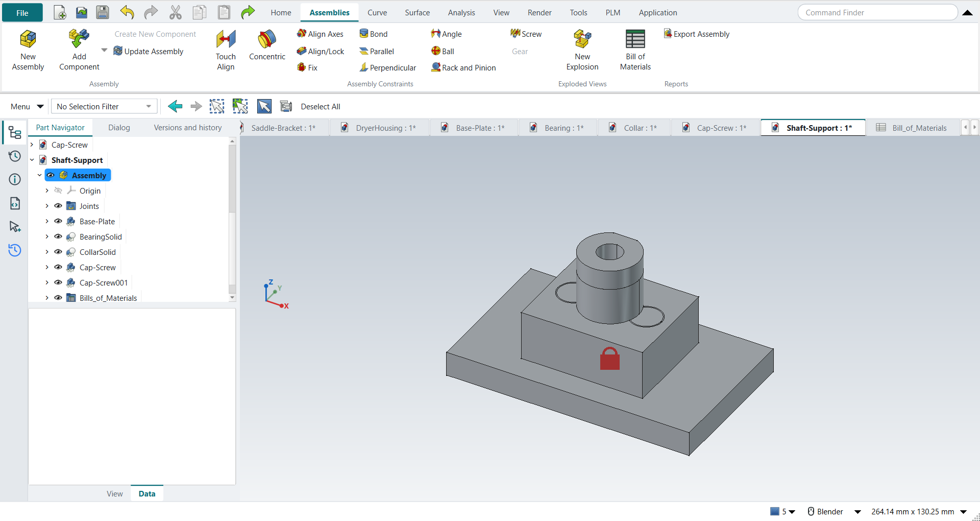The width and height of the screenshot is (980, 521).
Task: Hide CollarSolid using its eye icon
Action: click(58, 252)
